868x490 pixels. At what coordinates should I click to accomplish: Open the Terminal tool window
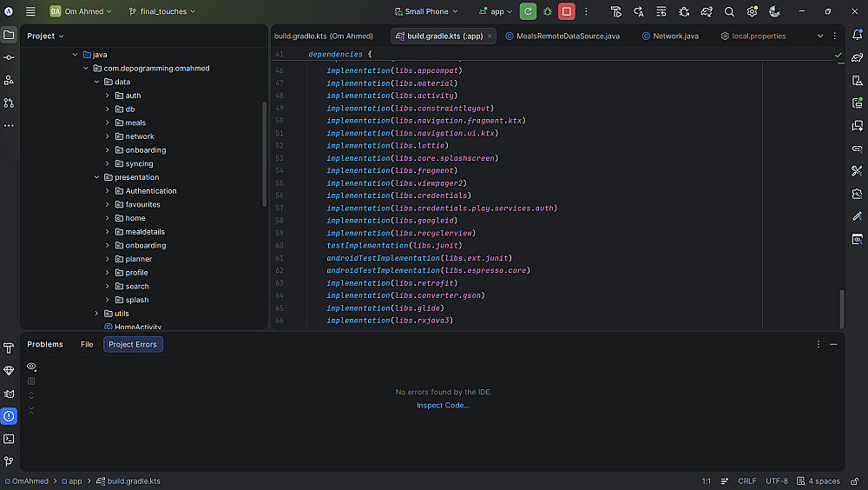tap(9, 439)
